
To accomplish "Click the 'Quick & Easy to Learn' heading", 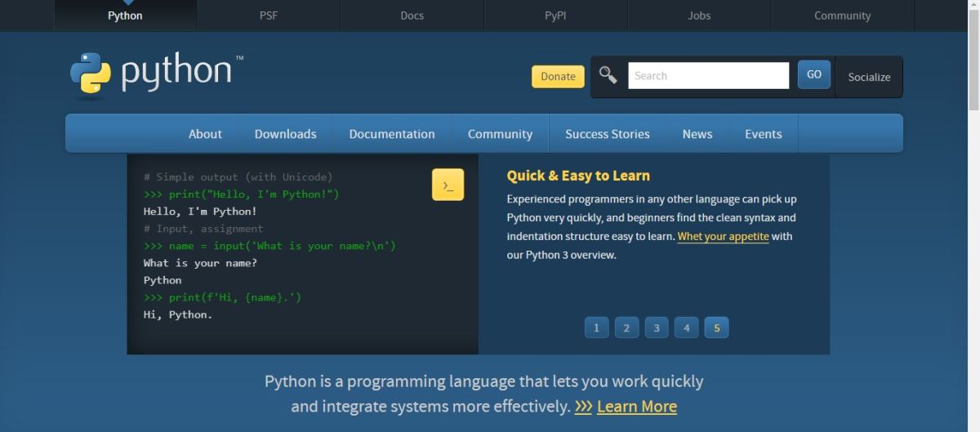I will [578, 176].
